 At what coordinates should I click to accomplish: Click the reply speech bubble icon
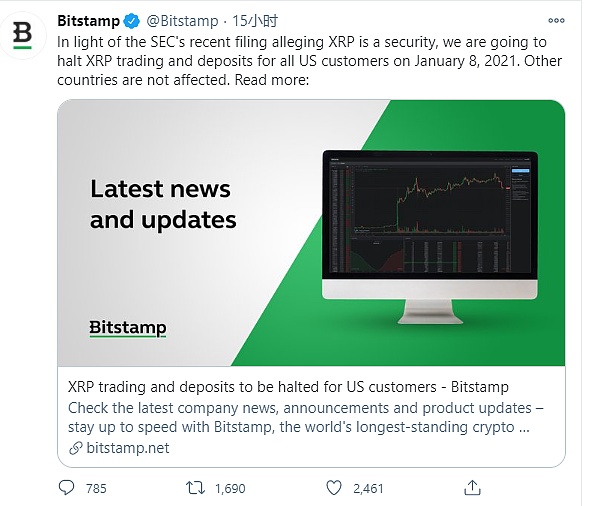click(67, 487)
